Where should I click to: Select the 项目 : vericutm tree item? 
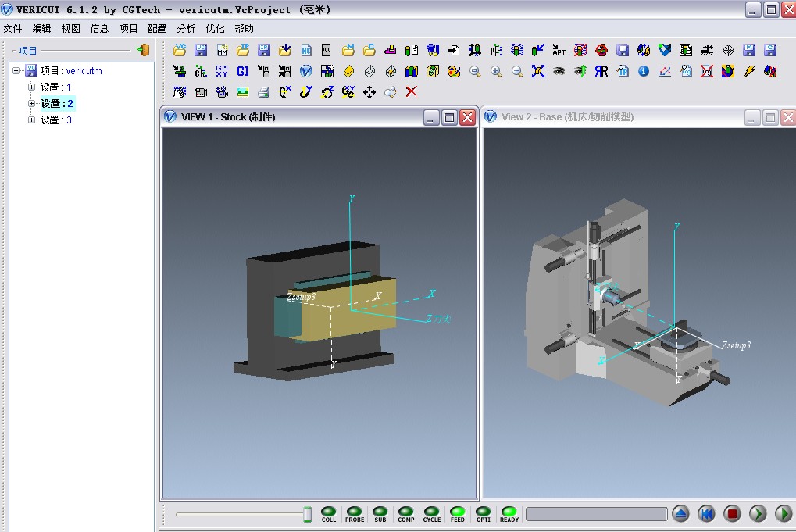pos(71,70)
